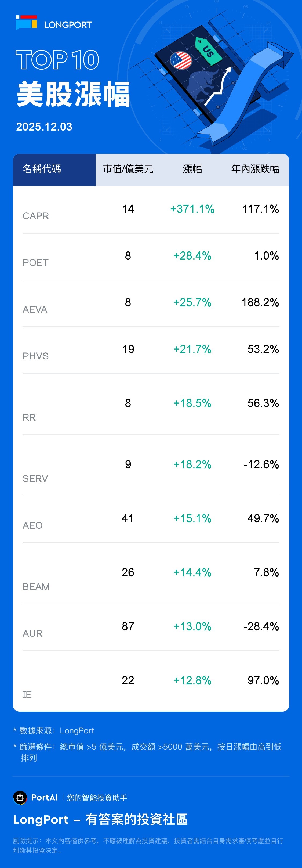Select the 市值/億美元 column header
The height and width of the screenshot is (868, 302).
click(x=128, y=169)
